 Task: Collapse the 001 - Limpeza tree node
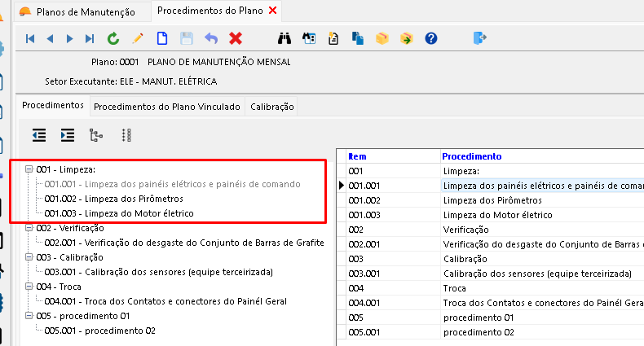(x=29, y=169)
